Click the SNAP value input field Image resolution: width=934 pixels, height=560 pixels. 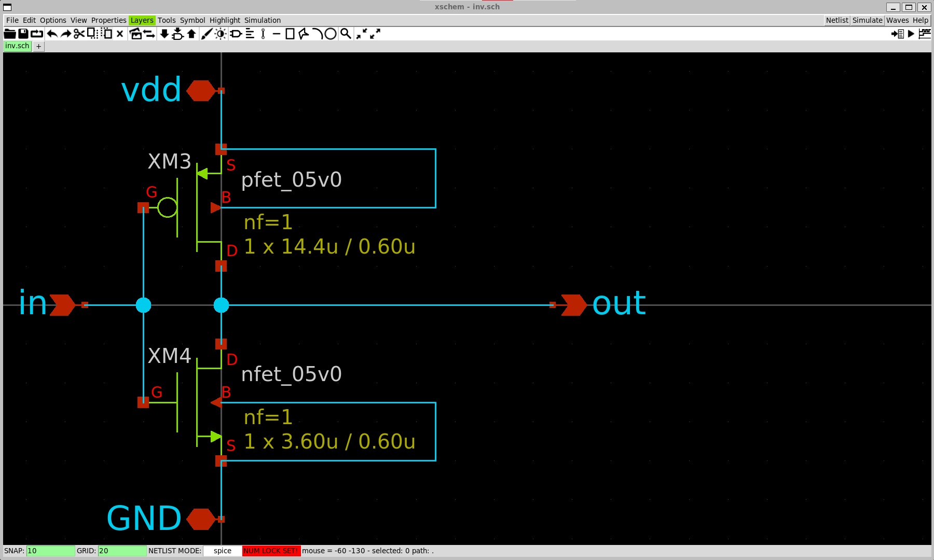(50, 551)
